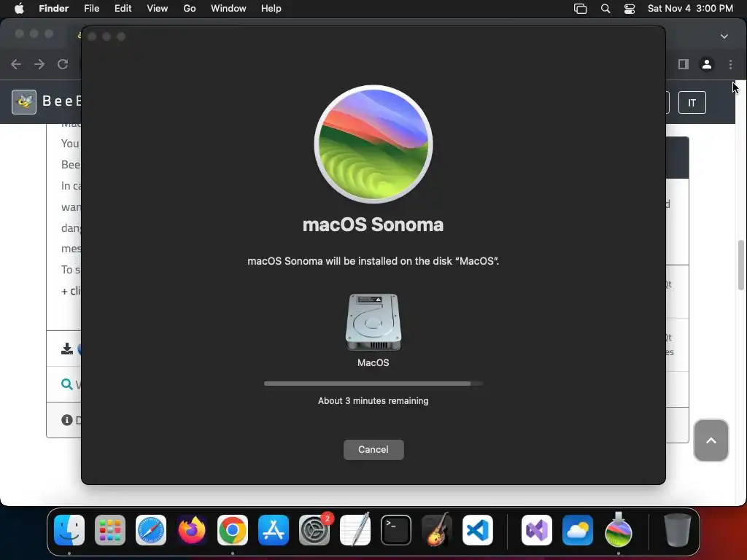Go back in the browser window
The height and width of the screenshot is (560, 747).
[x=16, y=64]
